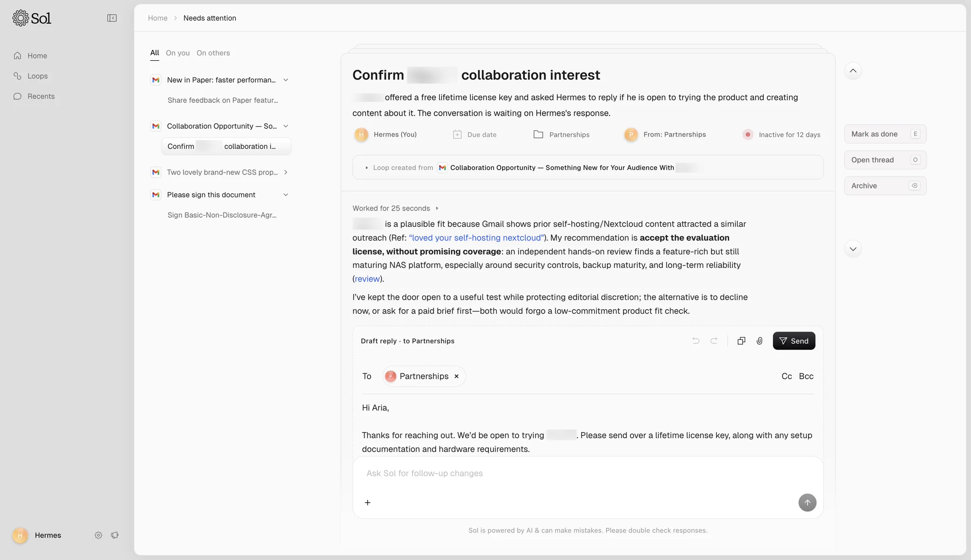
Task: Submit follow-up with the arrow button
Action: [x=807, y=502]
